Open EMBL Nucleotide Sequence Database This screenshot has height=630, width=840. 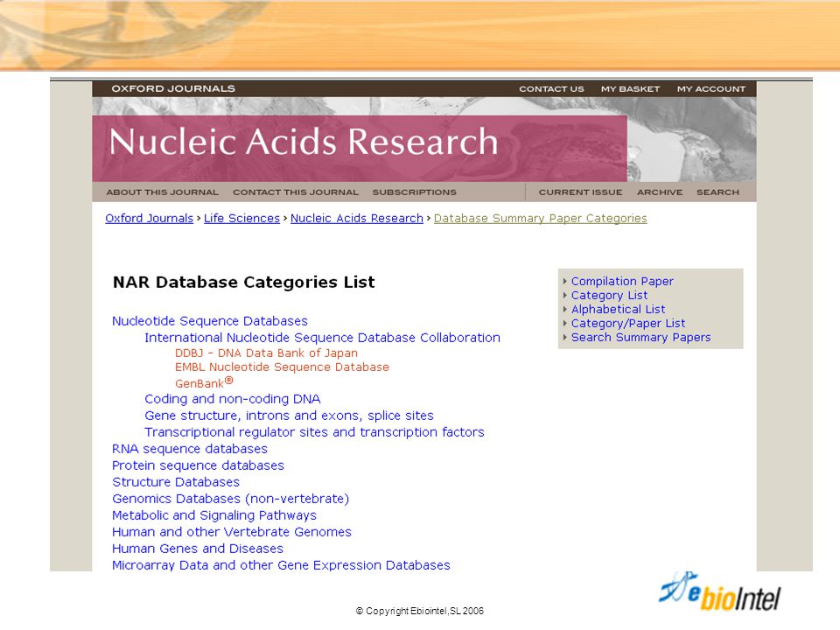tap(282, 367)
